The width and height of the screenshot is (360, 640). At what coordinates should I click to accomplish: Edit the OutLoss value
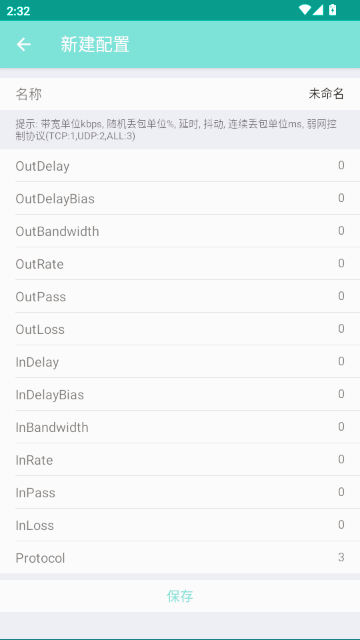(341, 329)
